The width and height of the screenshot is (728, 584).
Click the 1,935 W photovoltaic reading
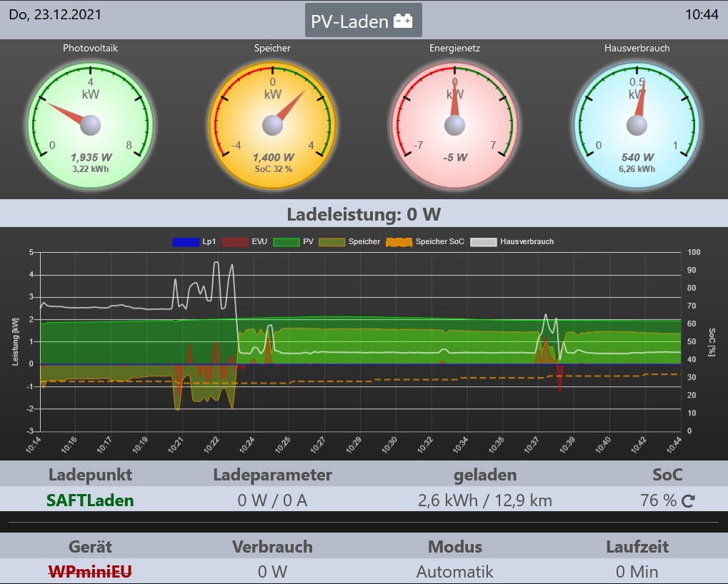coord(91,158)
